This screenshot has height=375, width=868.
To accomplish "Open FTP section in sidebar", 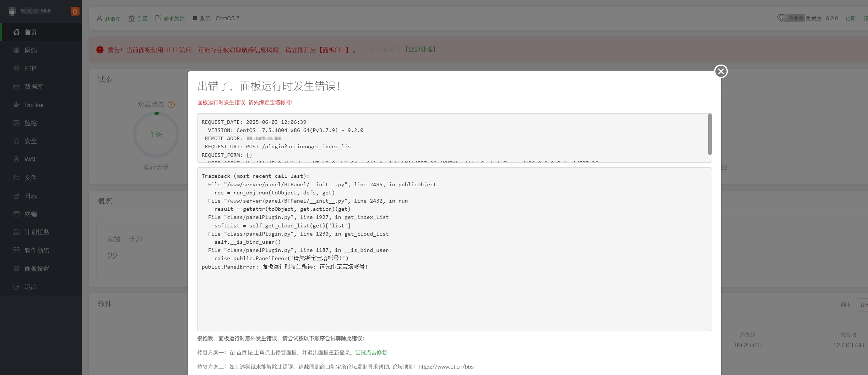I will 41,68.
